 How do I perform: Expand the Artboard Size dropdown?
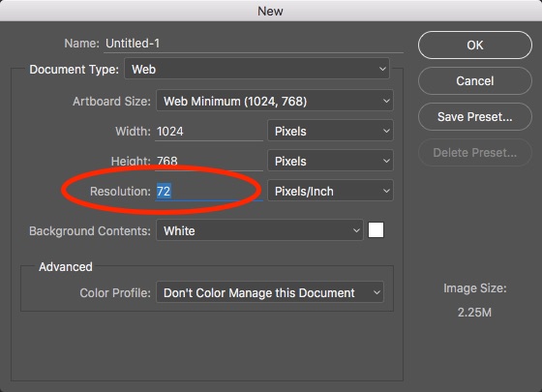coord(275,101)
